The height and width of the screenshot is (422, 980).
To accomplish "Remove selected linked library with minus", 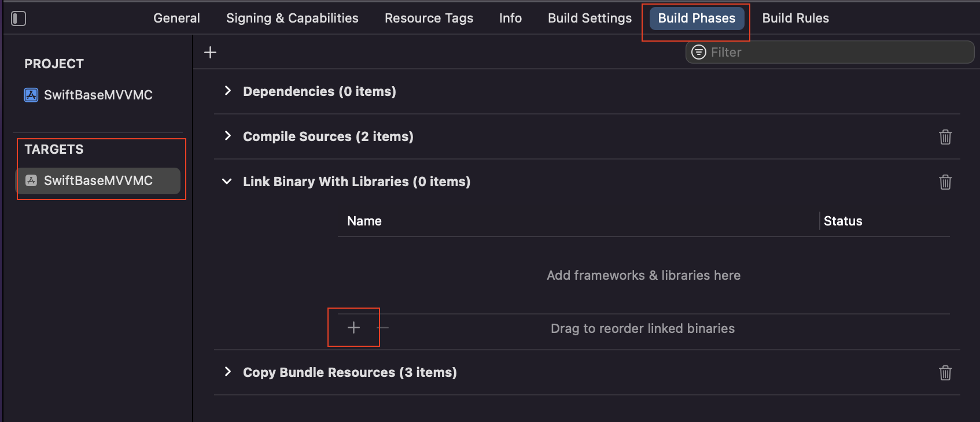I will [383, 328].
